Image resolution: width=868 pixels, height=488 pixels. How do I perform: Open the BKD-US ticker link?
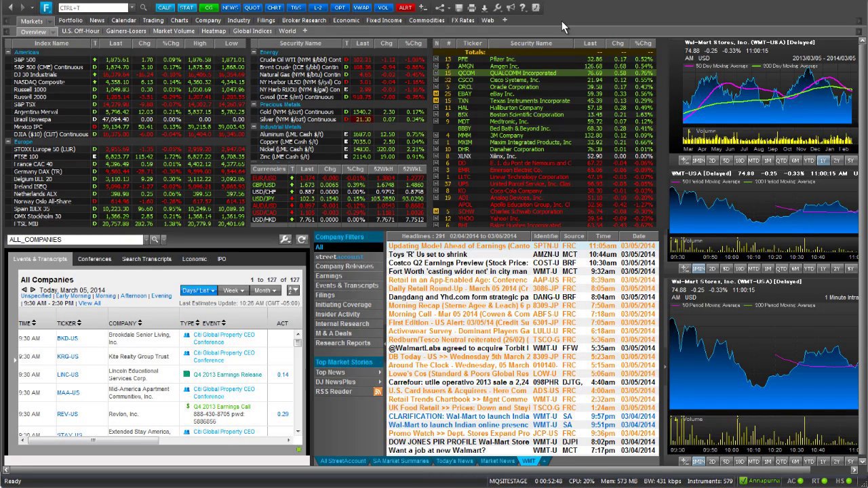pyautogui.click(x=67, y=338)
